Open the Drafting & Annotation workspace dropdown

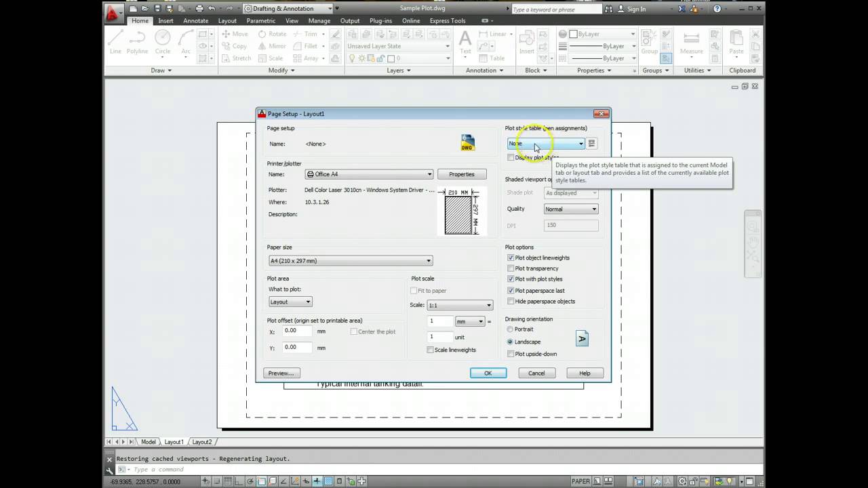point(288,9)
